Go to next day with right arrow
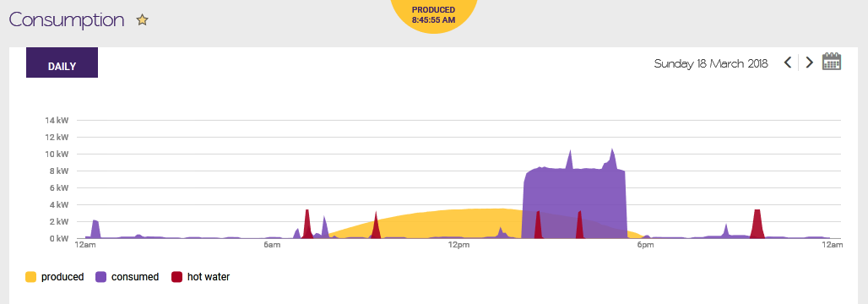The image size is (868, 304). coord(810,62)
